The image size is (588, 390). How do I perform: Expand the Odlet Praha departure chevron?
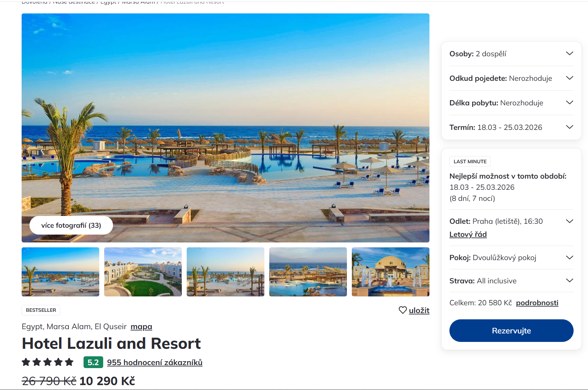coord(570,221)
